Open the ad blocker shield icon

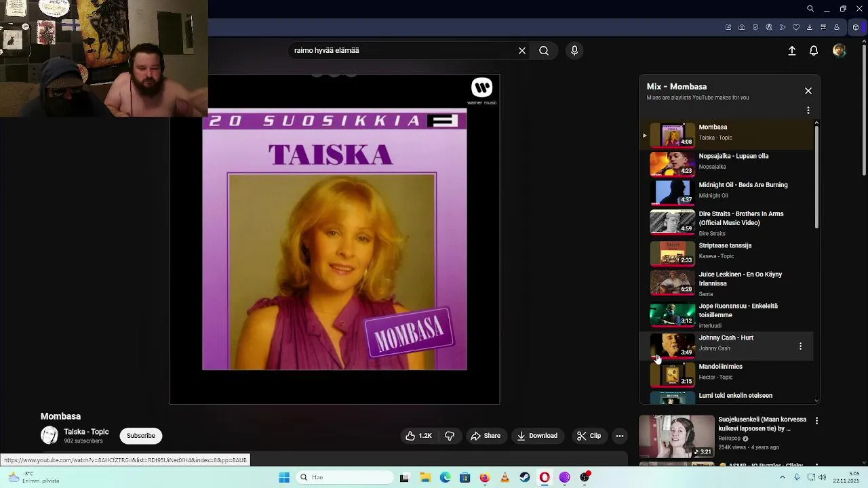click(x=755, y=28)
